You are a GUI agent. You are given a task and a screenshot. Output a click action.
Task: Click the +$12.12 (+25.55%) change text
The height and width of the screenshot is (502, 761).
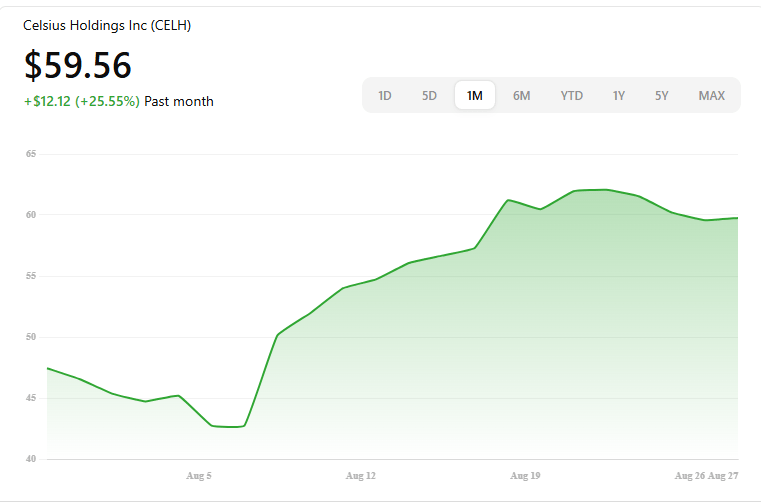[x=82, y=101]
